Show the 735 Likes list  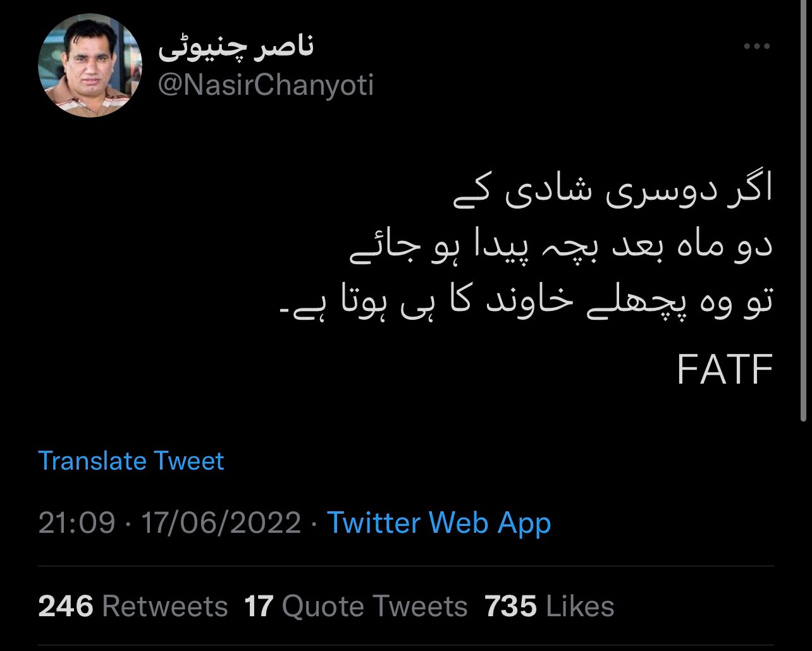pyautogui.click(x=550, y=607)
